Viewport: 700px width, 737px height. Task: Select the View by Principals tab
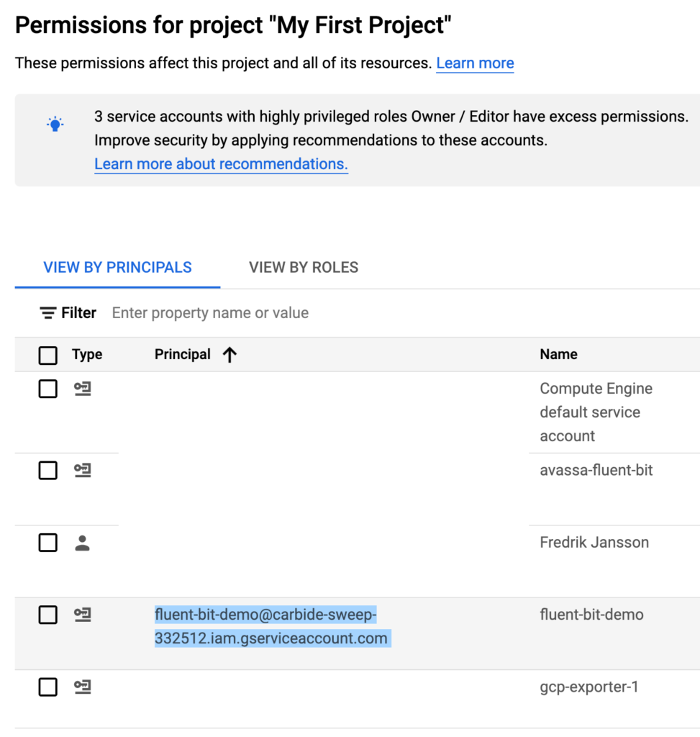(117, 268)
